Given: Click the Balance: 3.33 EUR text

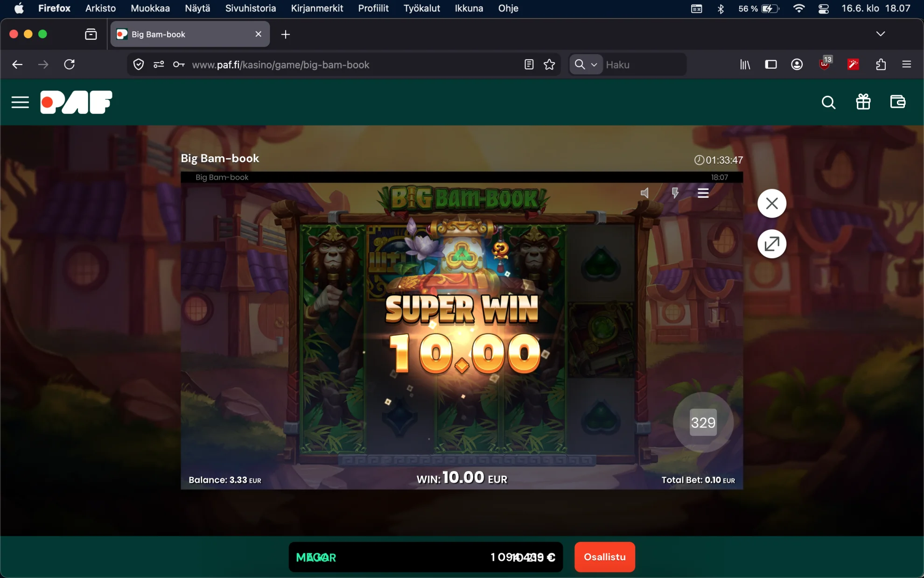Looking at the screenshot, I should point(225,480).
